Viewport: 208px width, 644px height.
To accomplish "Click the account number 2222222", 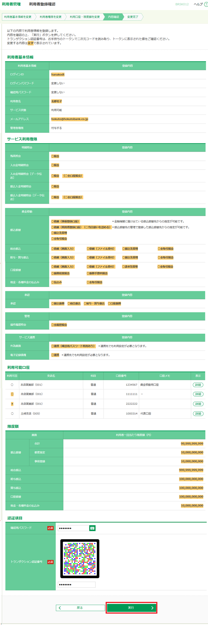I will pyautogui.click(x=132, y=404).
